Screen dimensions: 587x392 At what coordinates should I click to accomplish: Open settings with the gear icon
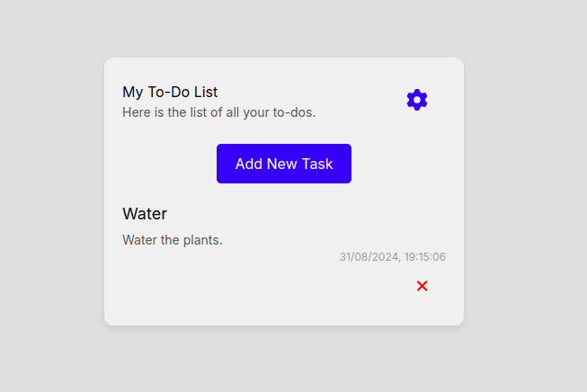[x=417, y=100]
